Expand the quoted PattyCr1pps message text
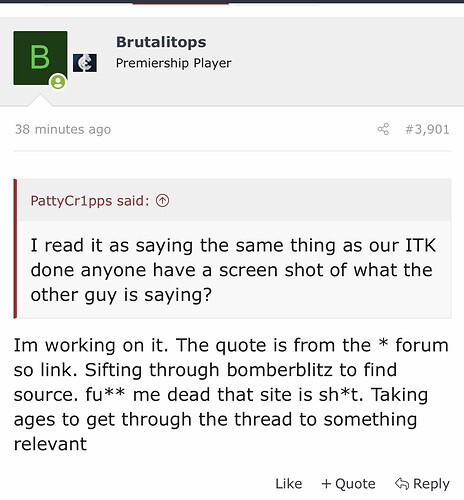This screenshot has height=500, width=464. (233, 270)
